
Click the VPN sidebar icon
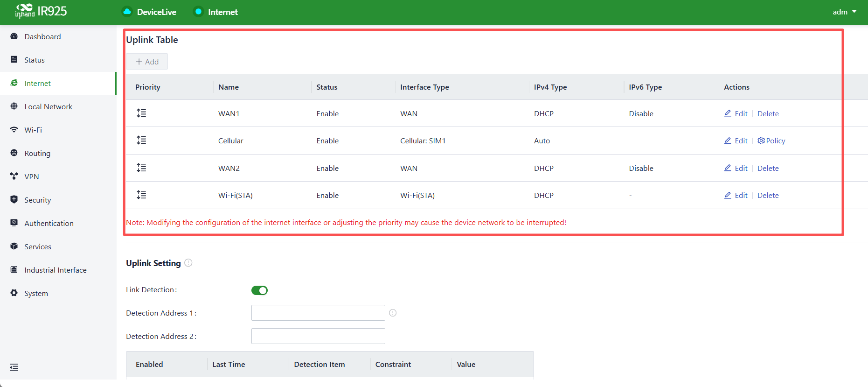14,176
